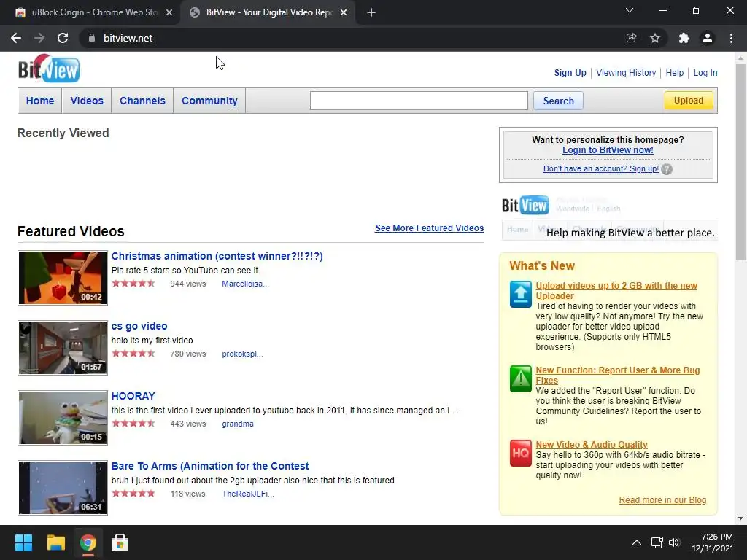Click the address bar URL bitview.net
The height and width of the screenshot is (560, 747).
pyautogui.click(x=128, y=38)
